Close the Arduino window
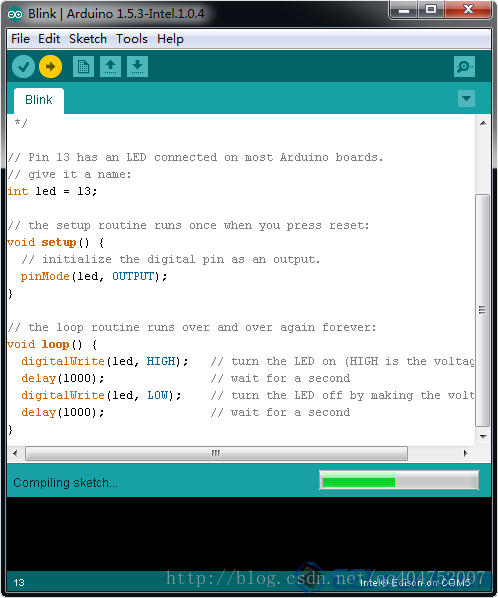This screenshot has height=598, width=498. click(468, 10)
